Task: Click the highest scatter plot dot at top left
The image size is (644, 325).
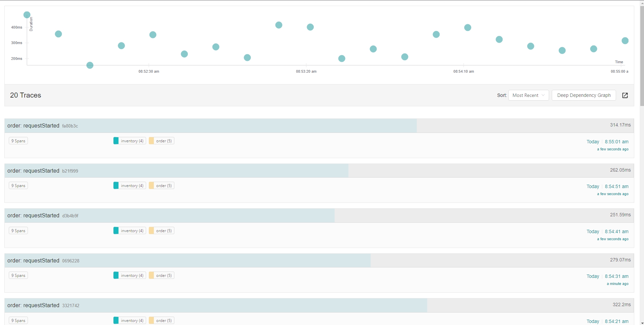Action: (x=27, y=15)
